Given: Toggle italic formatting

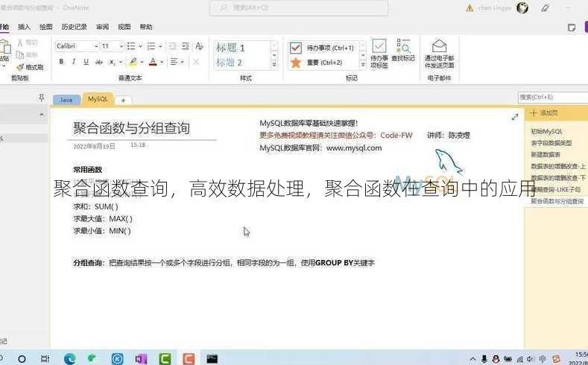Looking at the screenshot, I should [74, 62].
